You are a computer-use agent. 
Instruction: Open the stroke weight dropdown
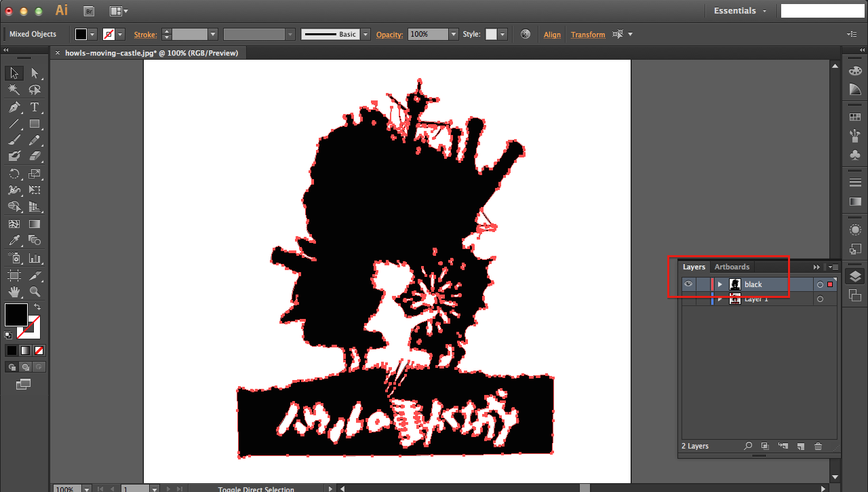(213, 34)
